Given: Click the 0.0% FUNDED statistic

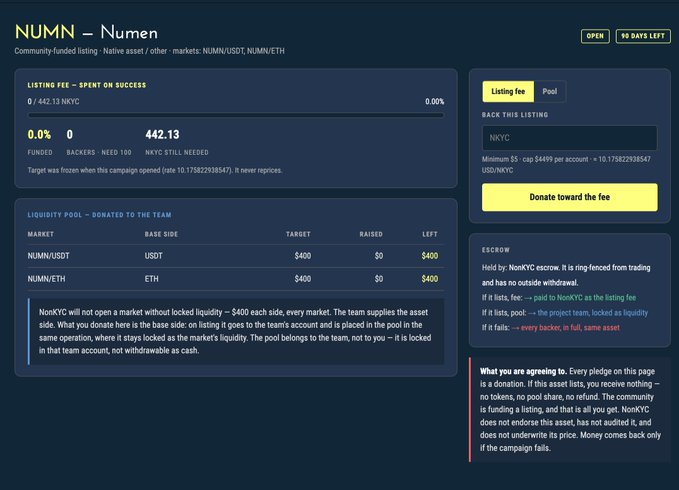Looking at the screenshot, I should tap(40, 142).
